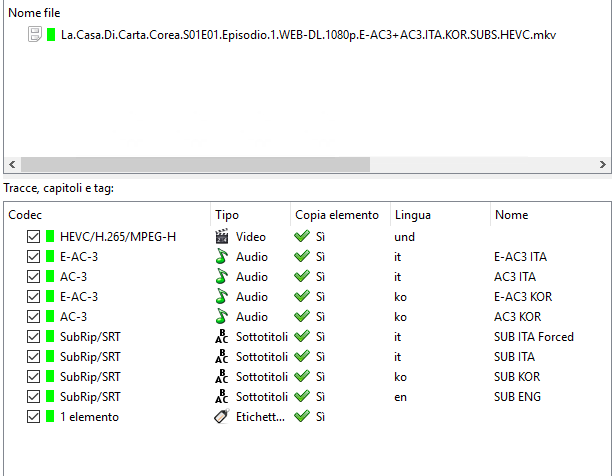The image size is (612, 476).
Task: Click the green checkmark for E-AC3 KOR track
Action: pyautogui.click(x=302, y=296)
